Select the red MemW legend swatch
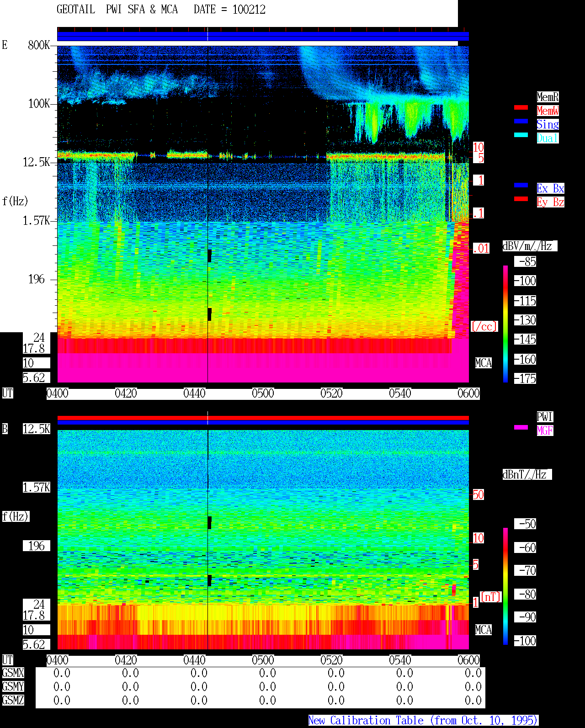Screen dimensions: 585x728 pyautogui.click(x=521, y=107)
